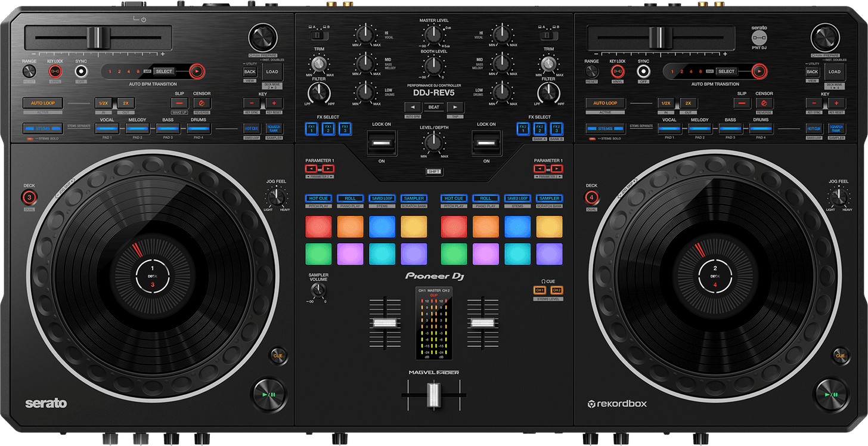This screenshot has height=446, width=868.
Task: Select FX1 slot 3 button
Action: click(x=345, y=128)
